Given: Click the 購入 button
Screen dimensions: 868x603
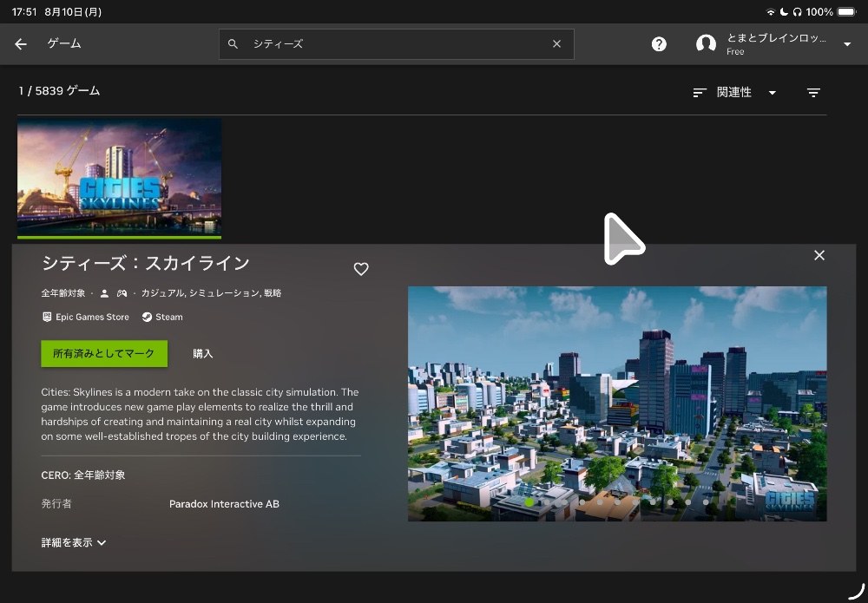Looking at the screenshot, I should click(202, 353).
